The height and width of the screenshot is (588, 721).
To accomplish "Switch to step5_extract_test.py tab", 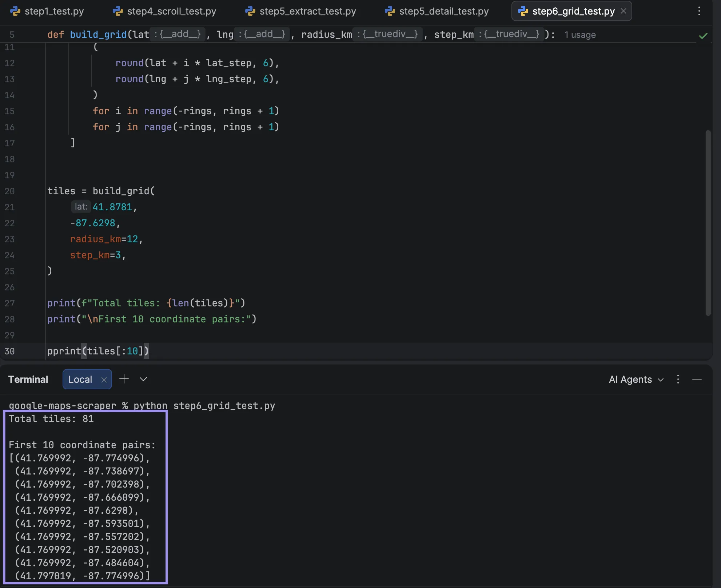I will tap(301, 11).
